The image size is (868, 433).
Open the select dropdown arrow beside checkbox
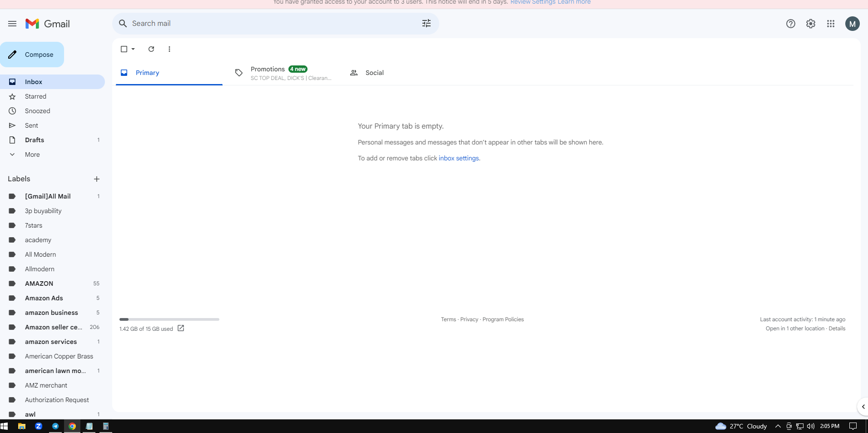coord(133,49)
